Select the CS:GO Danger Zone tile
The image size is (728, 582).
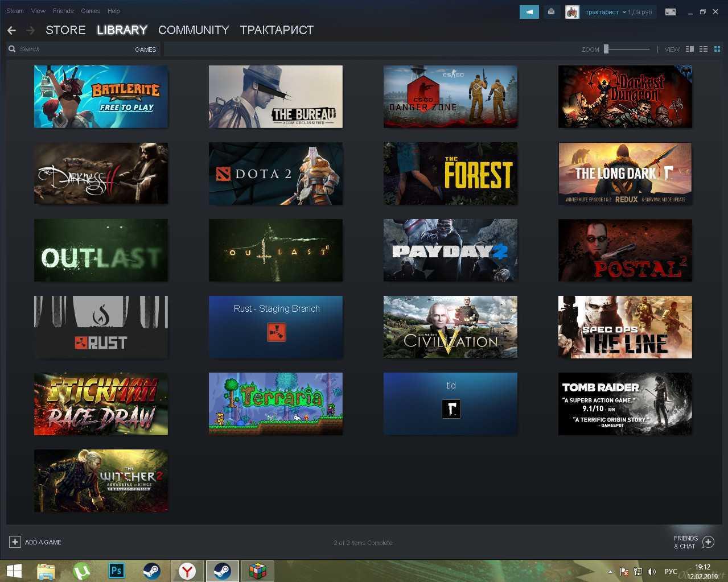[x=450, y=97]
